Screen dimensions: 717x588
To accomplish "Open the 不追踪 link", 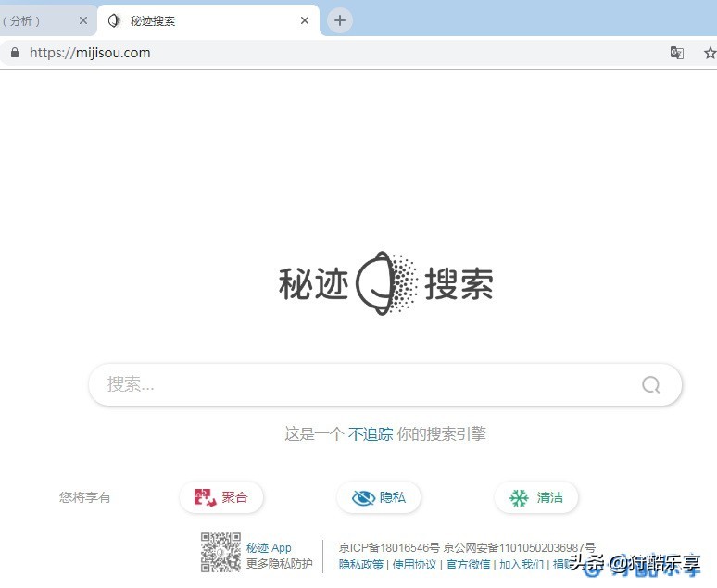I will pyautogui.click(x=371, y=433).
